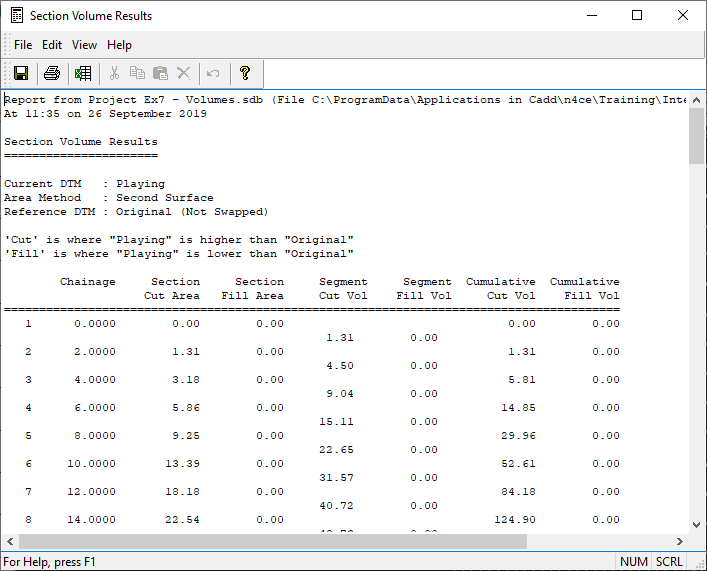Click the 'Report from Project Ex7' line
Viewport: 707px width, 571px height.
(x=345, y=100)
